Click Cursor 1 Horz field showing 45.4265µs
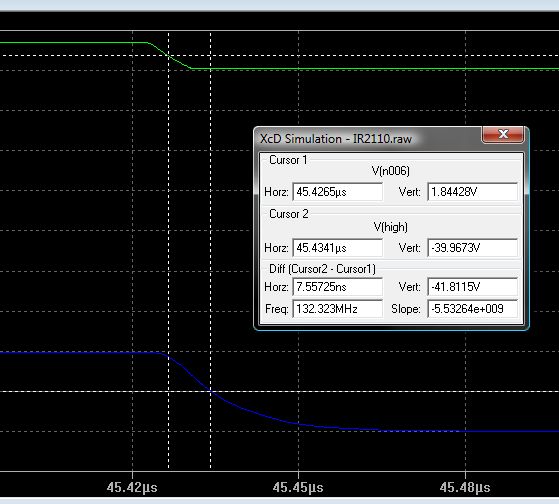 click(337, 192)
